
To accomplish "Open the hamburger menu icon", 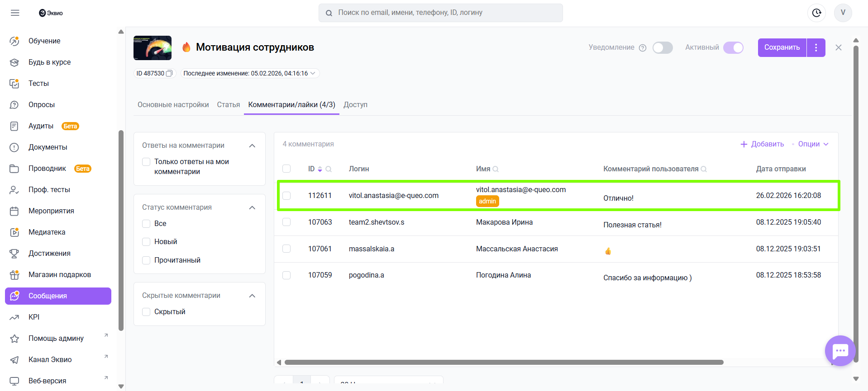I will (15, 13).
